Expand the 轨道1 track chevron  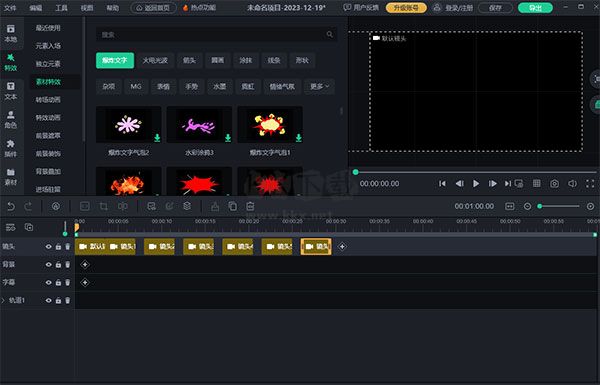[3, 300]
